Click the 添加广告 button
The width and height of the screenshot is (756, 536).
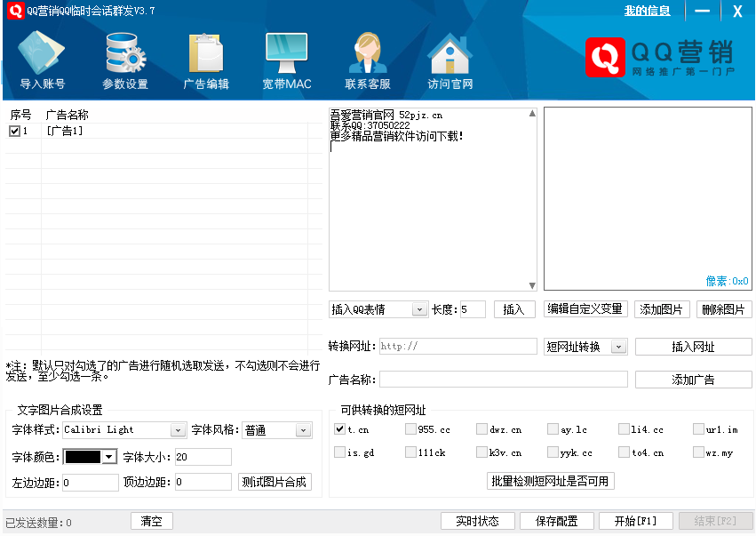pyautogui.click(x=693, y=380)
